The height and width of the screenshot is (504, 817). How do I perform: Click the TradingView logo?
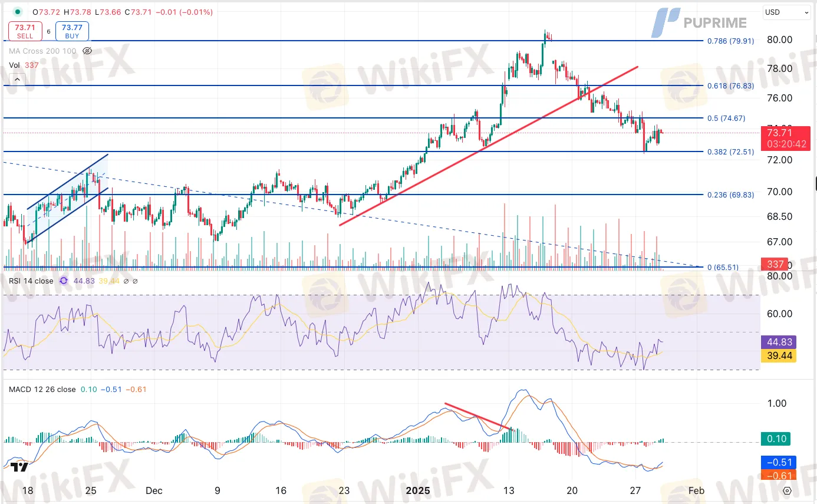pyautogui.click(x=19, y=467)
